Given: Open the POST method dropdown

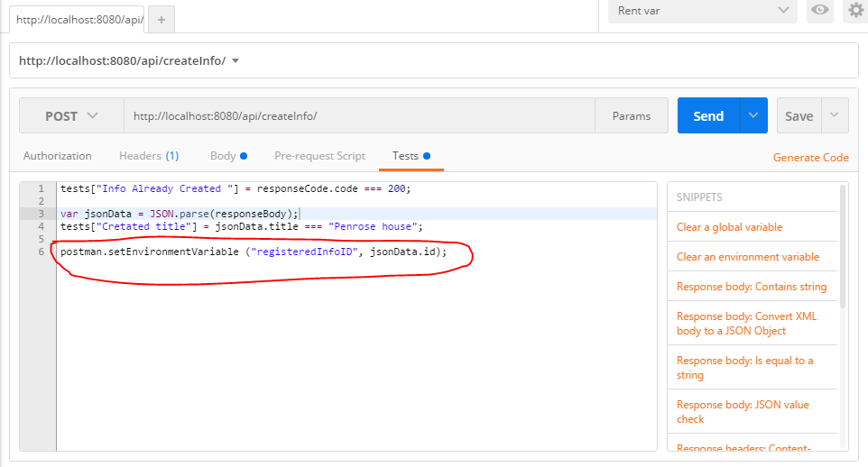Looking at the screenshot, I should tap(71, 115).
